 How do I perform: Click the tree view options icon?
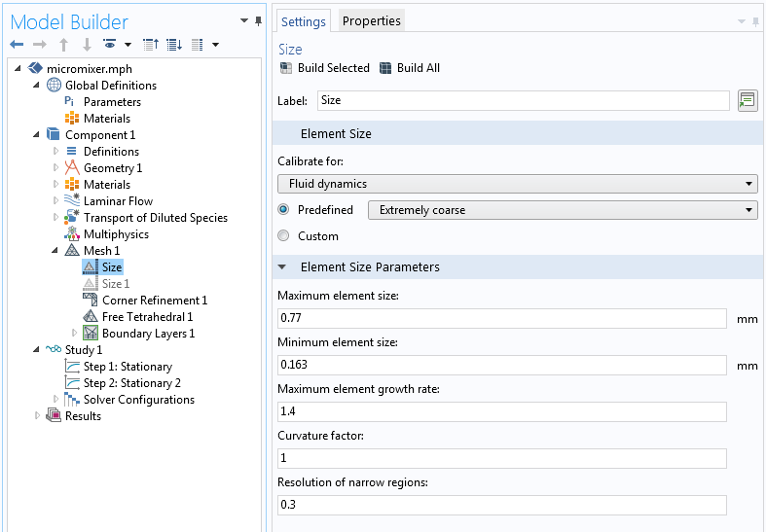click(198, 45)
